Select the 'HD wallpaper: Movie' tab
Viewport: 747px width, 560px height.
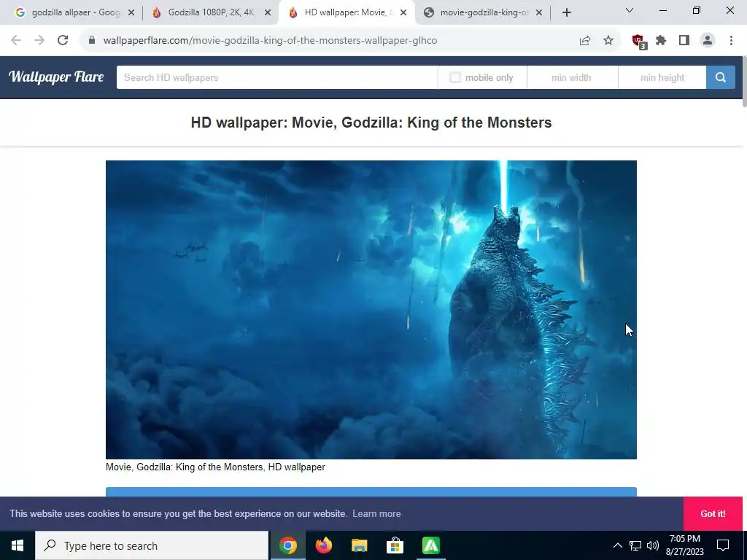347,12
